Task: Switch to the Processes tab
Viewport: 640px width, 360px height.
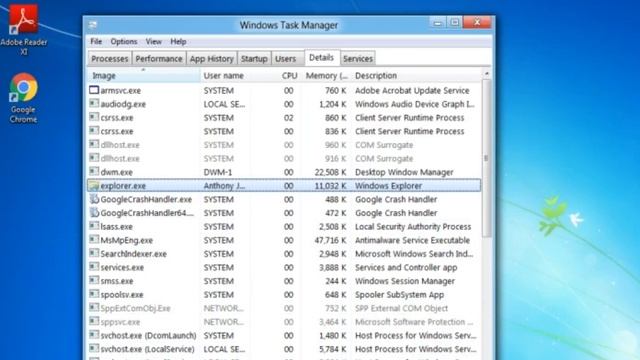Action: 109,59
